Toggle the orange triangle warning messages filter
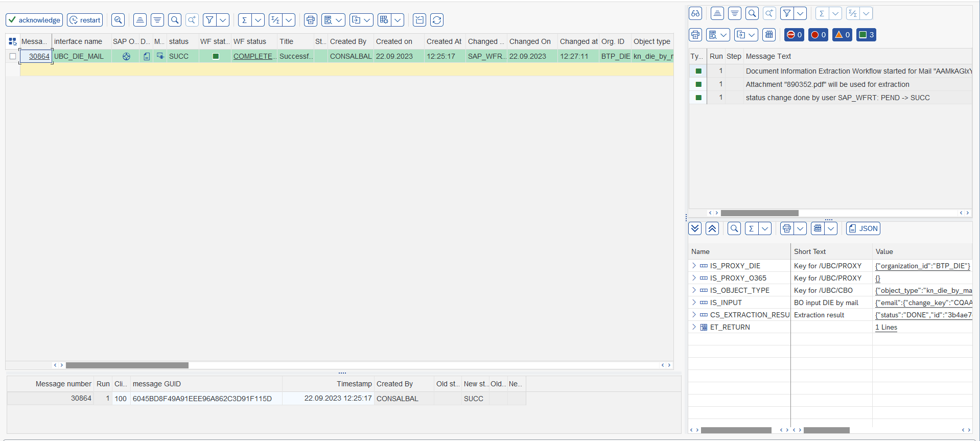This screenshot has width=980, height=441. [842, 35]
